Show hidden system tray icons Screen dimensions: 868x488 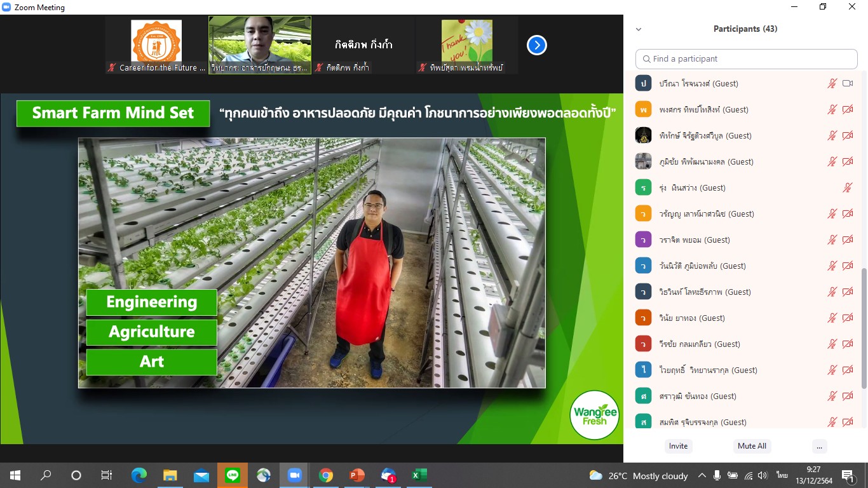click(x=702, y=475)
